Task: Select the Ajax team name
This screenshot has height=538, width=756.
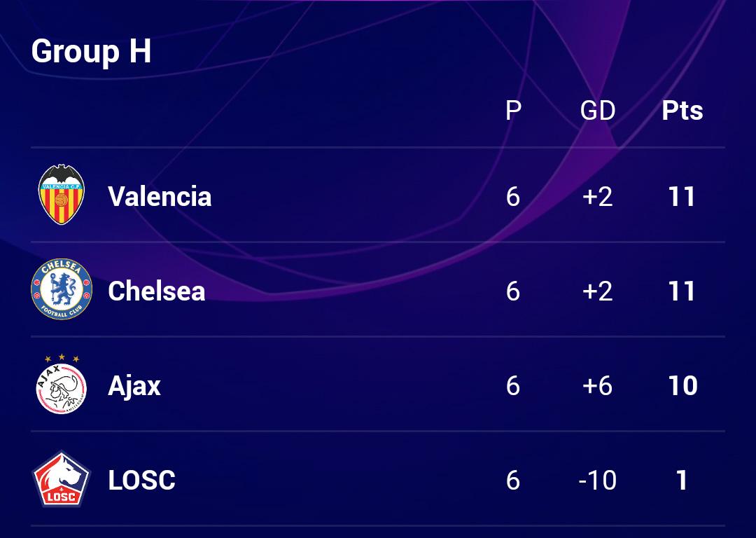Action: pos(134,386)
